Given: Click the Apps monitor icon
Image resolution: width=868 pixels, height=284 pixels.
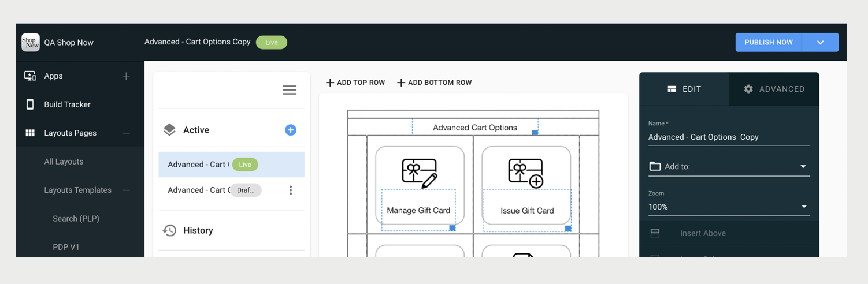Looking at the screenshot, I should (30, 76).
